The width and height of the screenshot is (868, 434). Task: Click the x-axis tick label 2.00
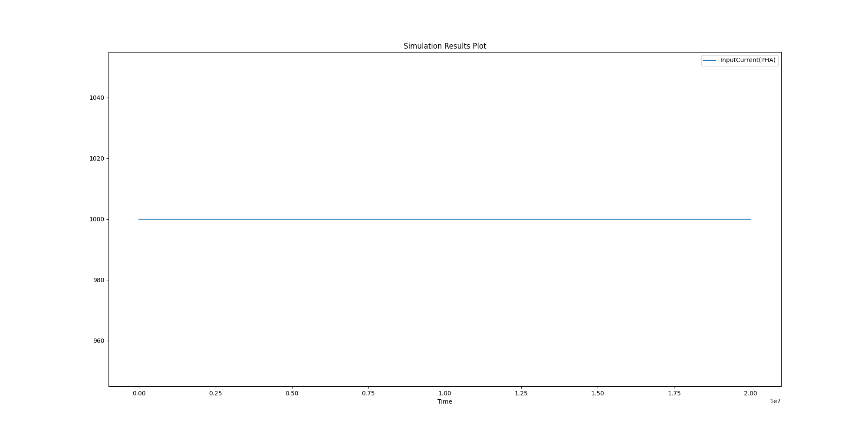tap(750, 393)
